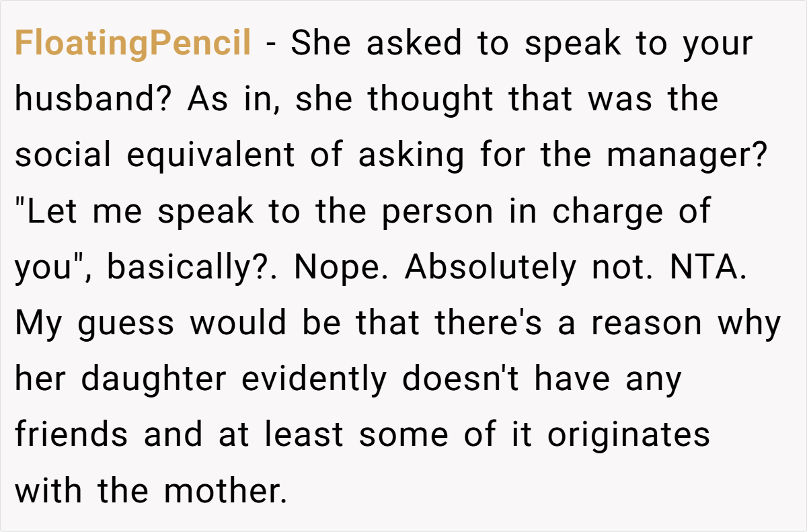Click the word "originates" in the comment

629,436
